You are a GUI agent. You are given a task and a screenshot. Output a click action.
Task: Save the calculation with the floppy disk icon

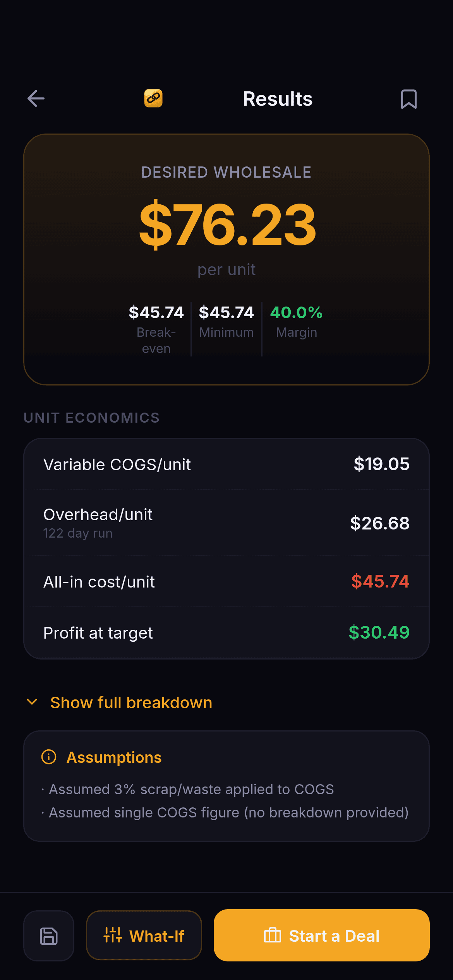point(48,935)
